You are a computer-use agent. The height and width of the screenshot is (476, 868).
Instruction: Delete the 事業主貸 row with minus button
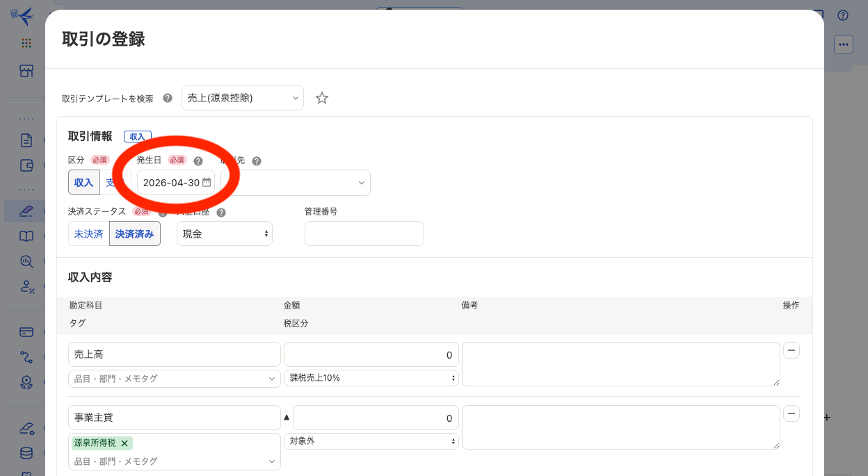(x=791, y=413)
